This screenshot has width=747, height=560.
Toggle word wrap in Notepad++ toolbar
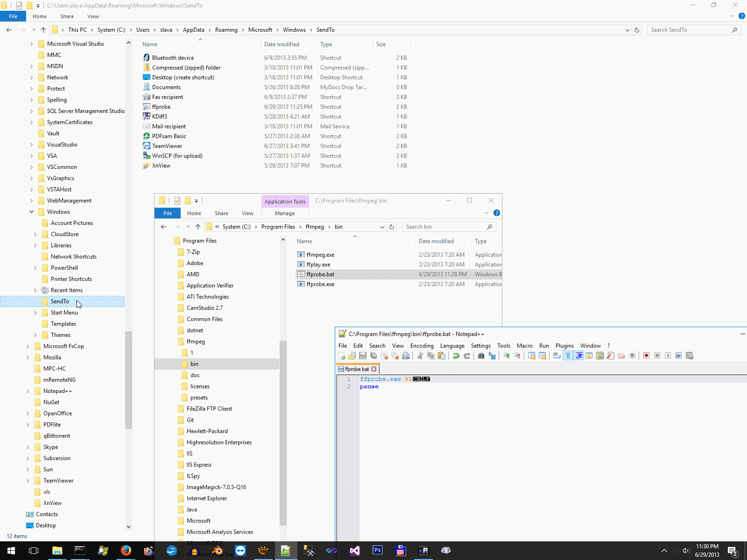click(557, 356)
